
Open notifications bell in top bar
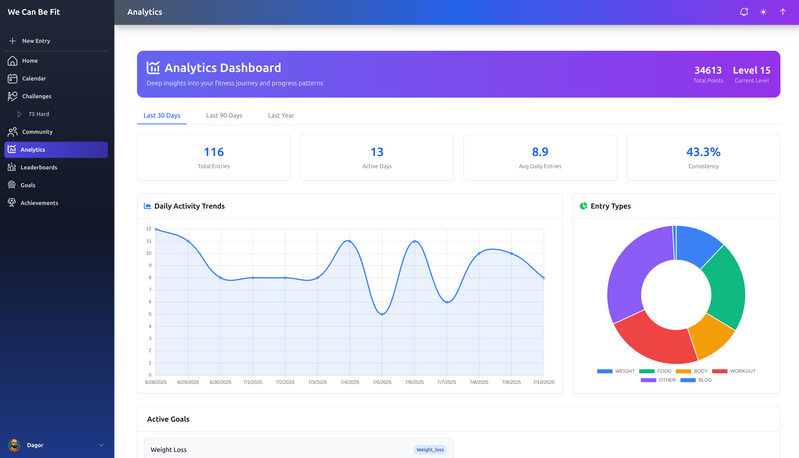click(744, 12)
